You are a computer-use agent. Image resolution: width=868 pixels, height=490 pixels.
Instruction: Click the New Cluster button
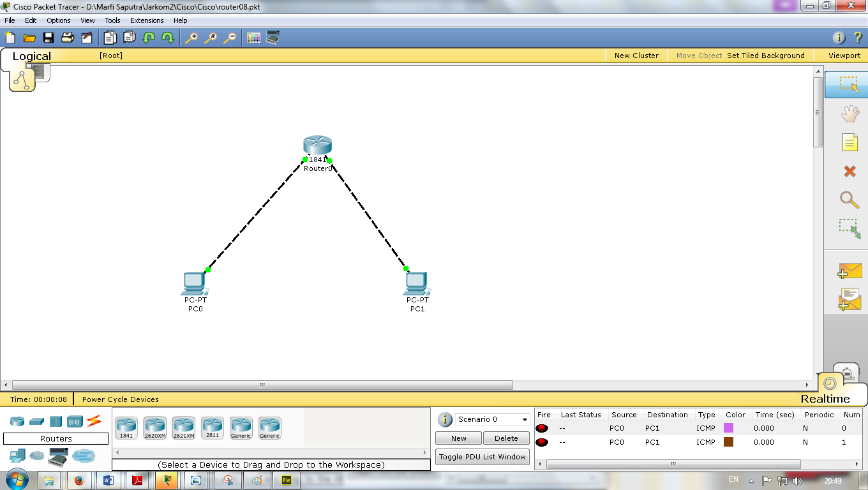coord(636,56)
